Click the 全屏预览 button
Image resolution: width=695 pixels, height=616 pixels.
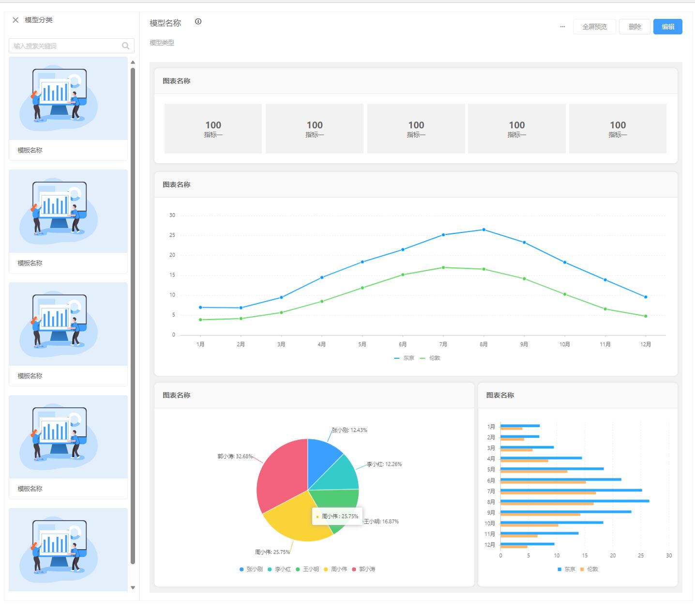pos(594,27)
